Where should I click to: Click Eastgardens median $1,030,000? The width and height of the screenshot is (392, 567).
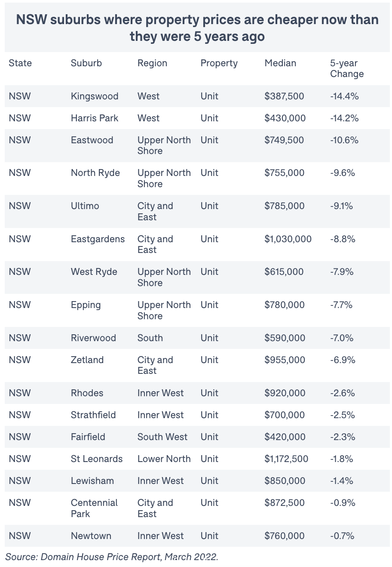[288, 239]
